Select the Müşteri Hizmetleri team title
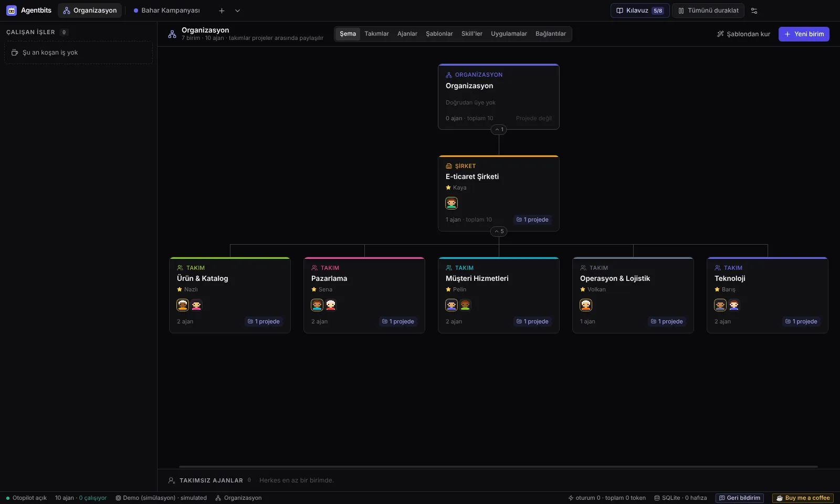Viewport: 840px width, 504px height. [x=477, y=278]
